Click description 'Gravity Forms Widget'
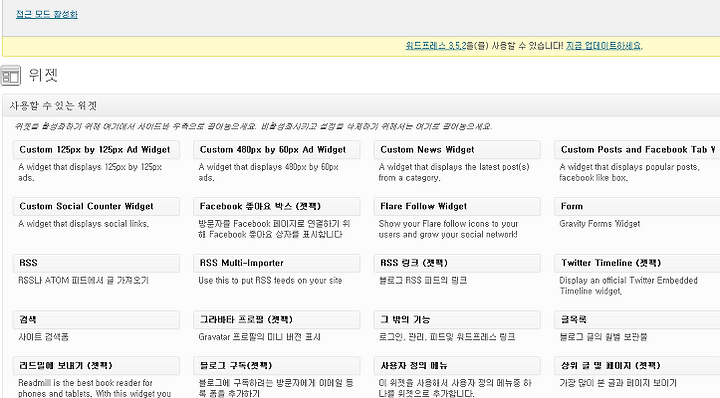The height and width of the screenshot is (398, 720). (x=600, y=224)
